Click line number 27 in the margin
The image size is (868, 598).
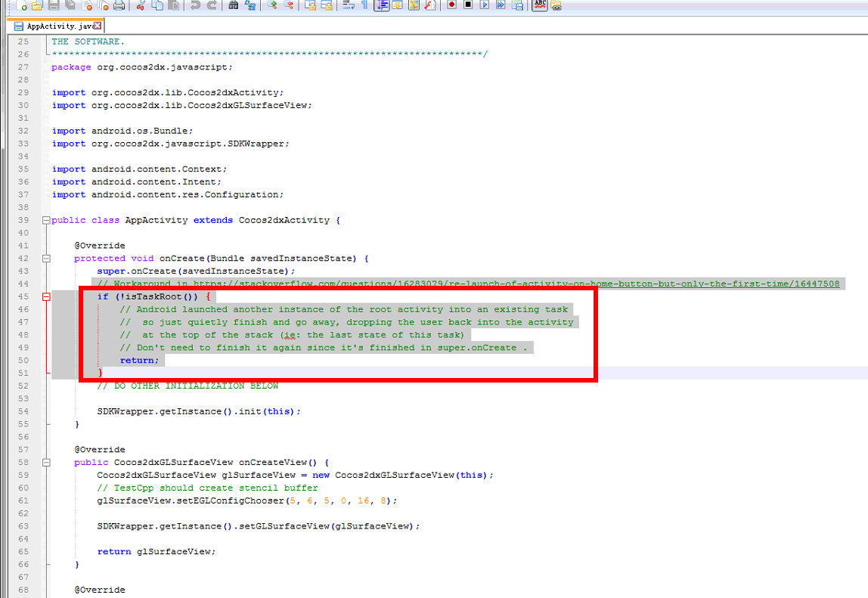23,67
